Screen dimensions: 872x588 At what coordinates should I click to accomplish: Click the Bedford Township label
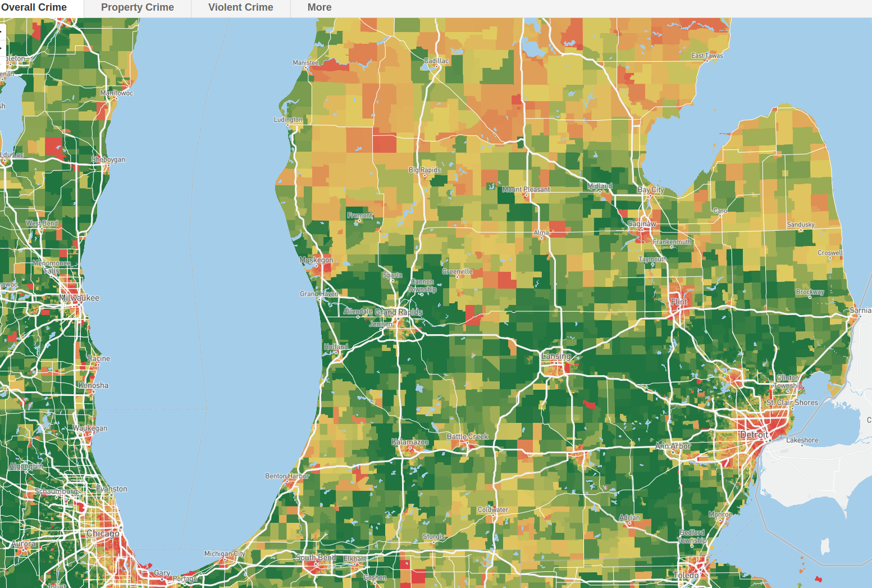692,536
